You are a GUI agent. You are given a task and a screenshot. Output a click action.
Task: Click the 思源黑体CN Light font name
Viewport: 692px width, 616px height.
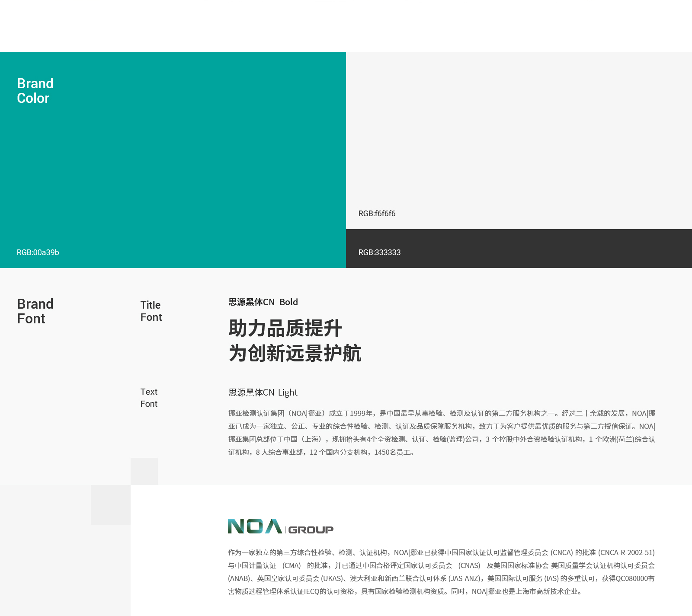coord(263,393)
